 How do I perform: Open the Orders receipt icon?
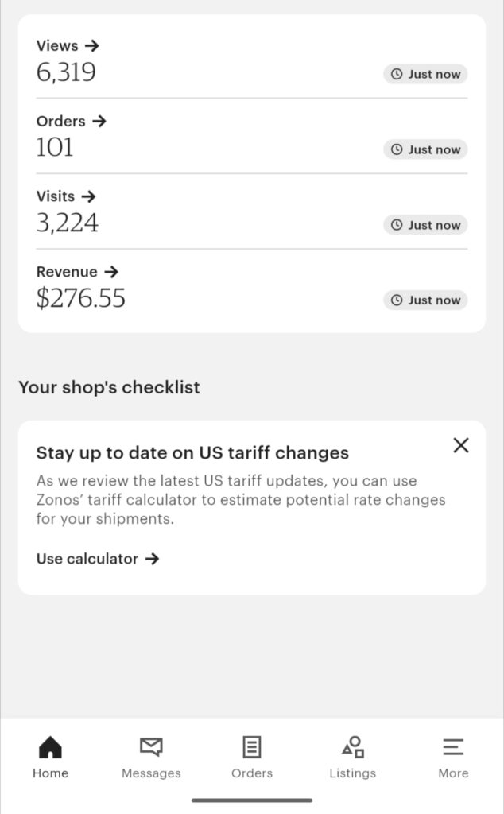(x=251, y=747)
